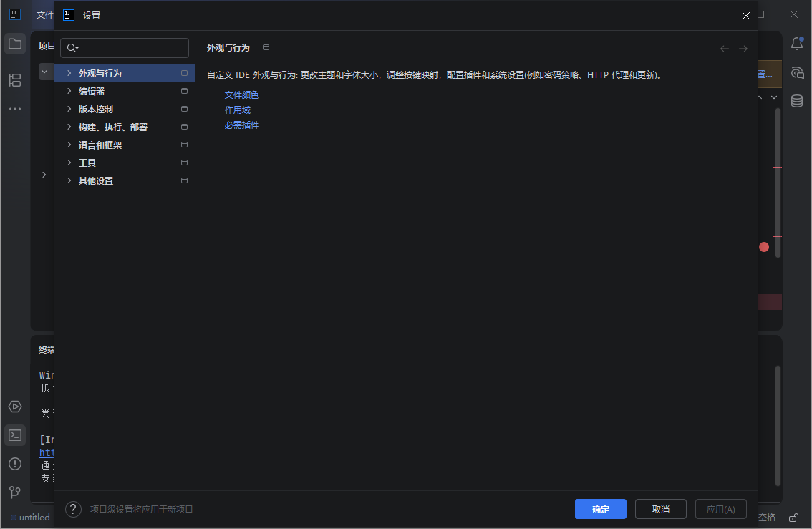Click the help question mark in settings dialog

(x=72, y=509)
